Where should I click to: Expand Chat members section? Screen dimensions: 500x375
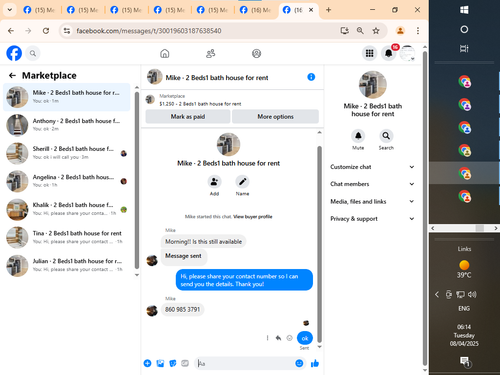[372, 184]
